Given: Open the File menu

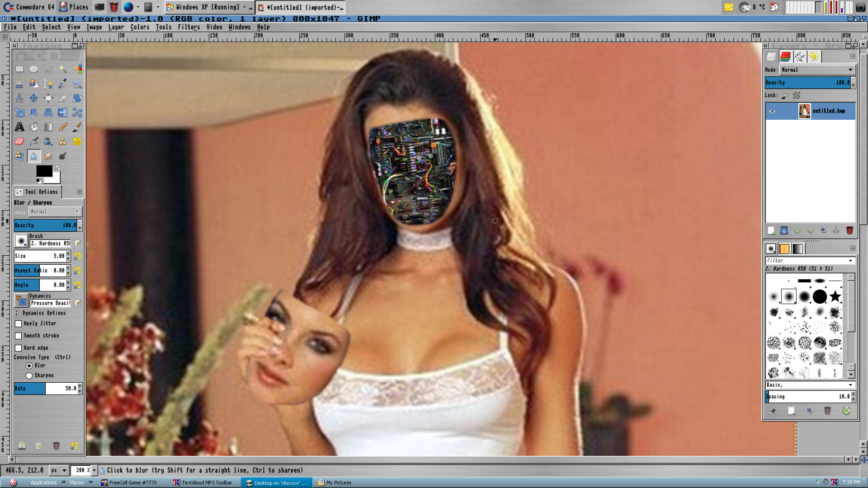Looking at the screenshot, I should tap(10, 27).
